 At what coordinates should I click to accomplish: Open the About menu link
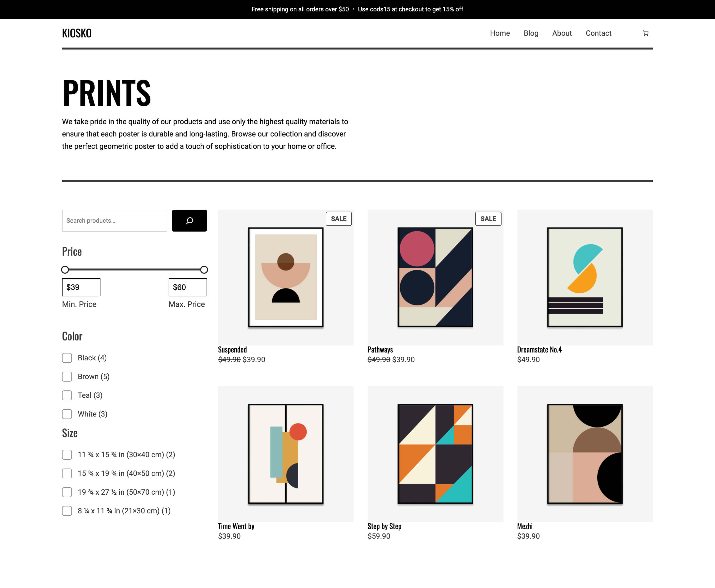562,33
